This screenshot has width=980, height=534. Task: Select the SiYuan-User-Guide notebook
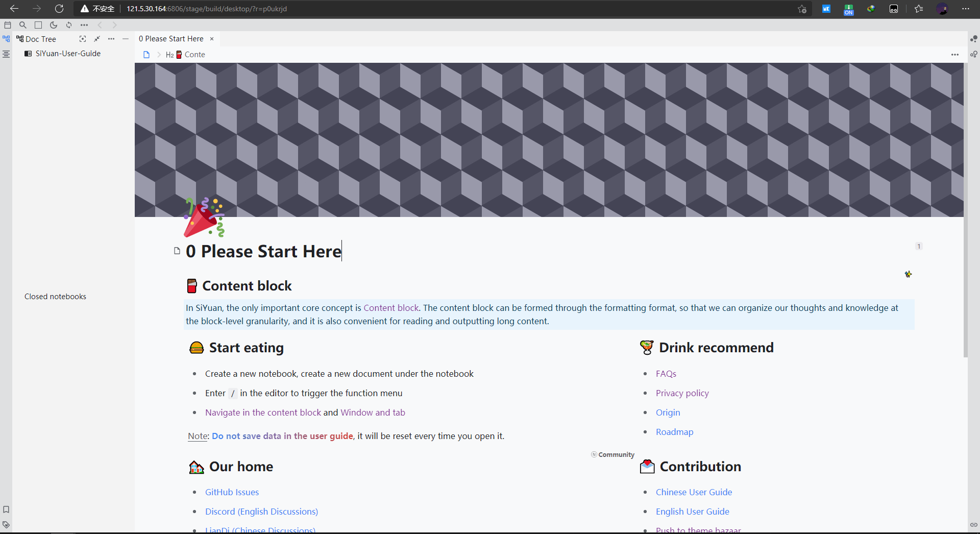point(68,54)
